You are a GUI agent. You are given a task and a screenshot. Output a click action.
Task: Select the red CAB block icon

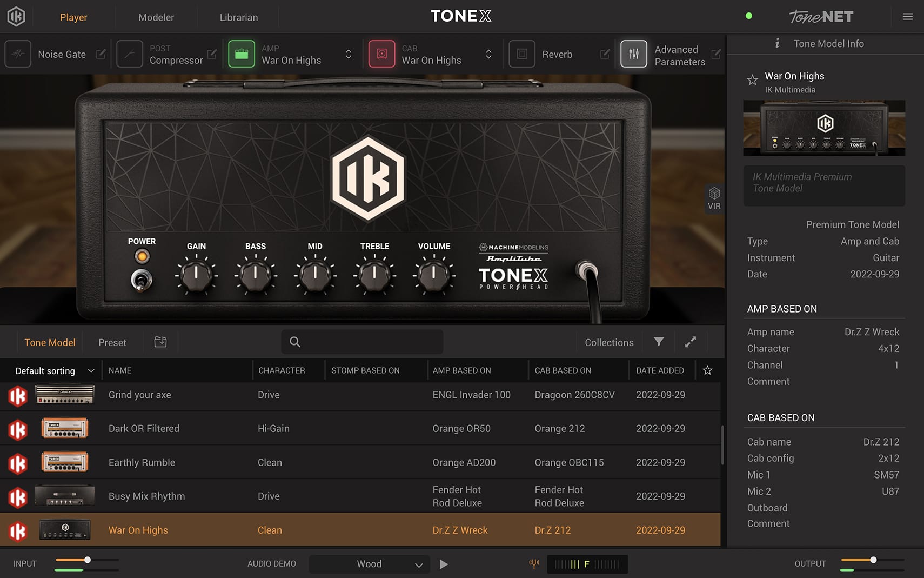click(x=381, y=54)
